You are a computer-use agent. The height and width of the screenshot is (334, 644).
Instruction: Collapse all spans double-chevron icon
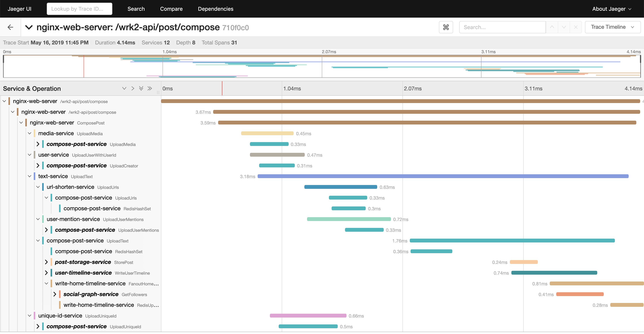pos(149,88)
